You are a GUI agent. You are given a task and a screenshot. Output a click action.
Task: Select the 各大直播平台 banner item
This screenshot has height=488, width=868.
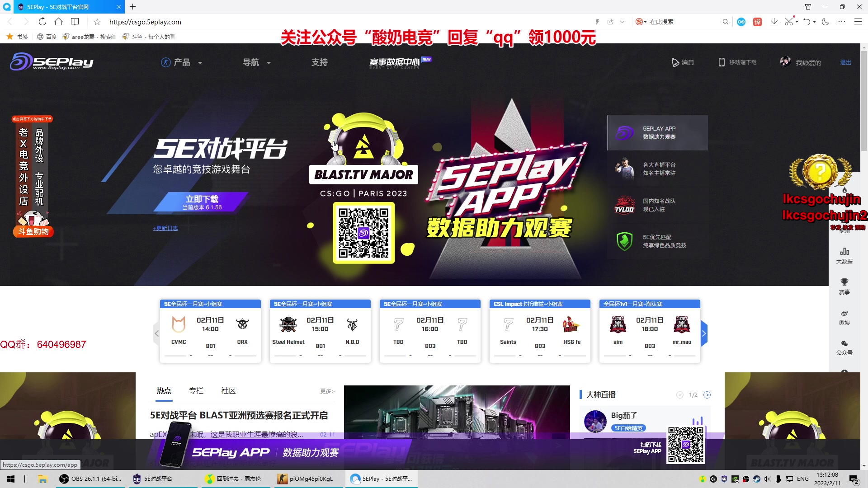pos(657,169)
